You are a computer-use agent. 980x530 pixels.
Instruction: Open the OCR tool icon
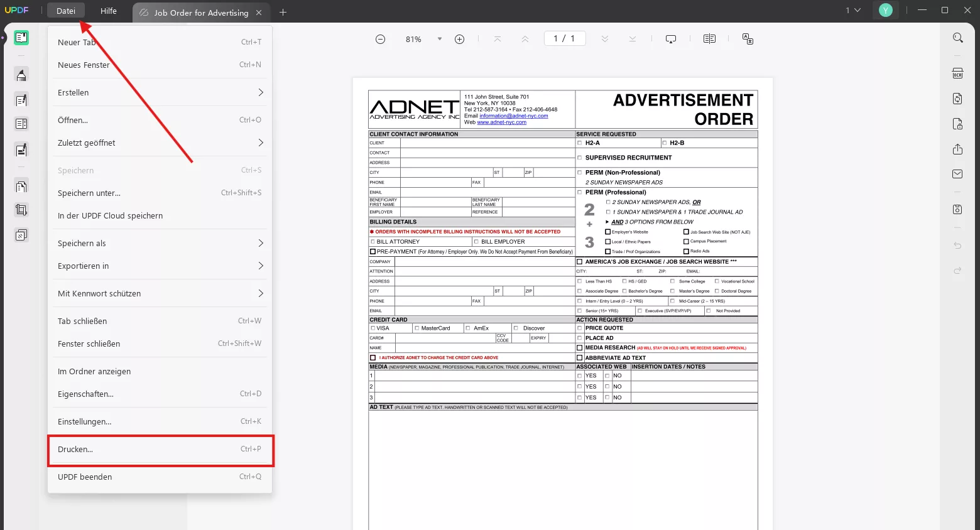[957, 73]
